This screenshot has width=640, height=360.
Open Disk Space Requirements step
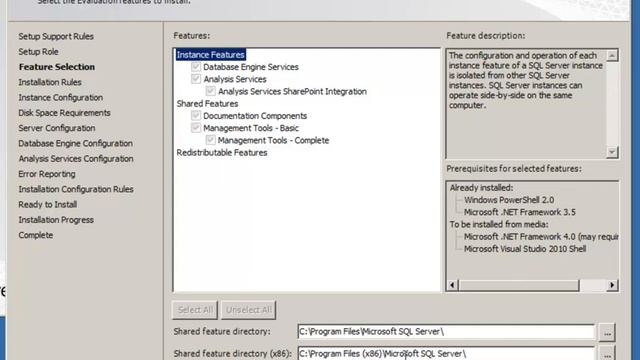(64, 113)
